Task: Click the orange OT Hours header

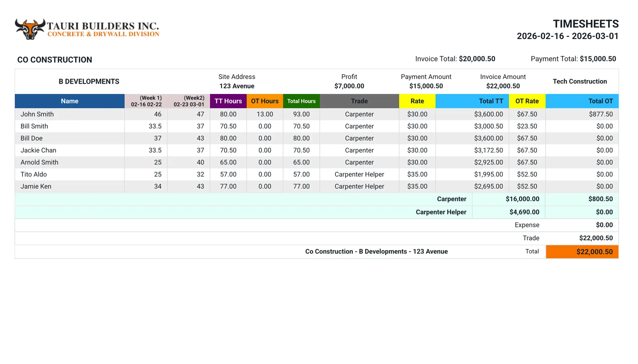Action: point(264,101)
